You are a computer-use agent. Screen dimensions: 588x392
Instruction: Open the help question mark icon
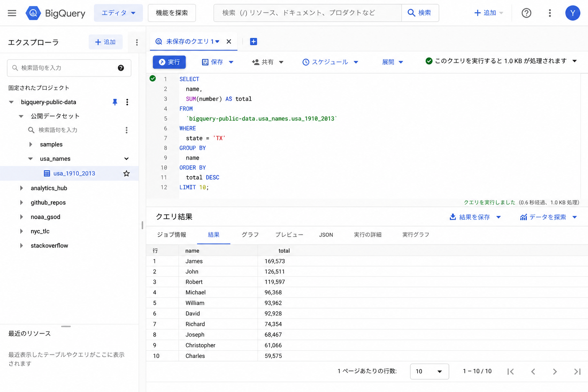point(526,13)
